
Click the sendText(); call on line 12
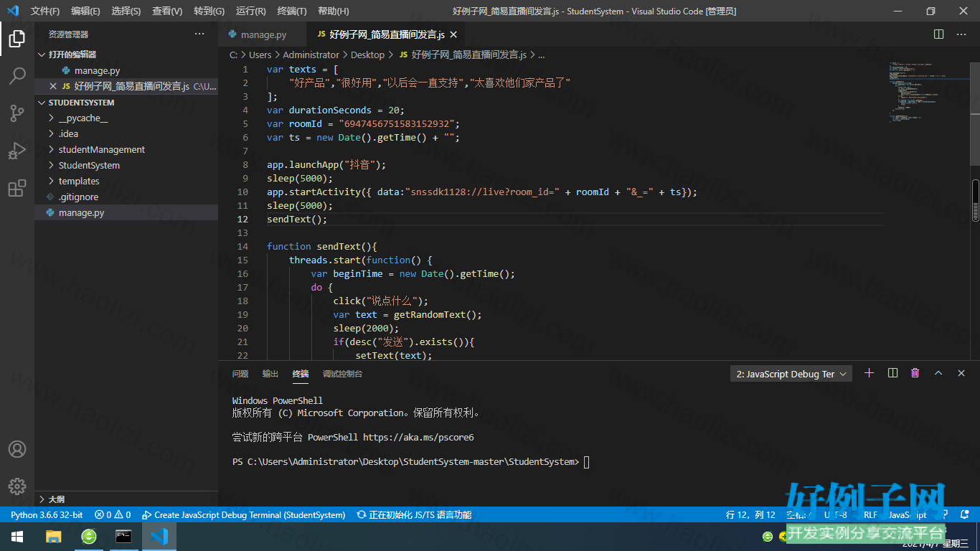coord(297,220)
